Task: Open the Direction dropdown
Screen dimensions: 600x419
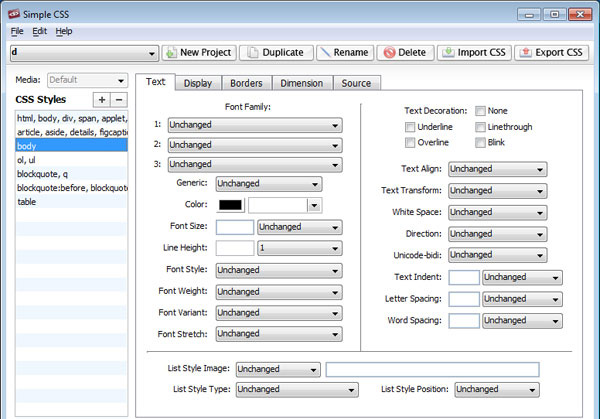Action: [497, 234]
